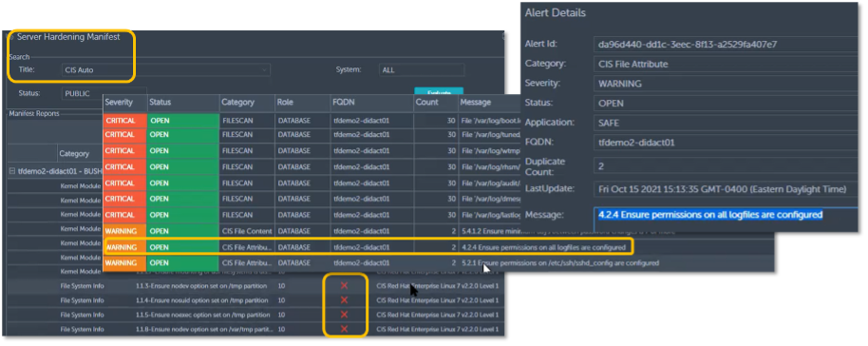The height and width of the screenshot is (346, 868).
Task: Click the LastUpdate field with Fri Oct 15 2021
Action: coord(726,189)
